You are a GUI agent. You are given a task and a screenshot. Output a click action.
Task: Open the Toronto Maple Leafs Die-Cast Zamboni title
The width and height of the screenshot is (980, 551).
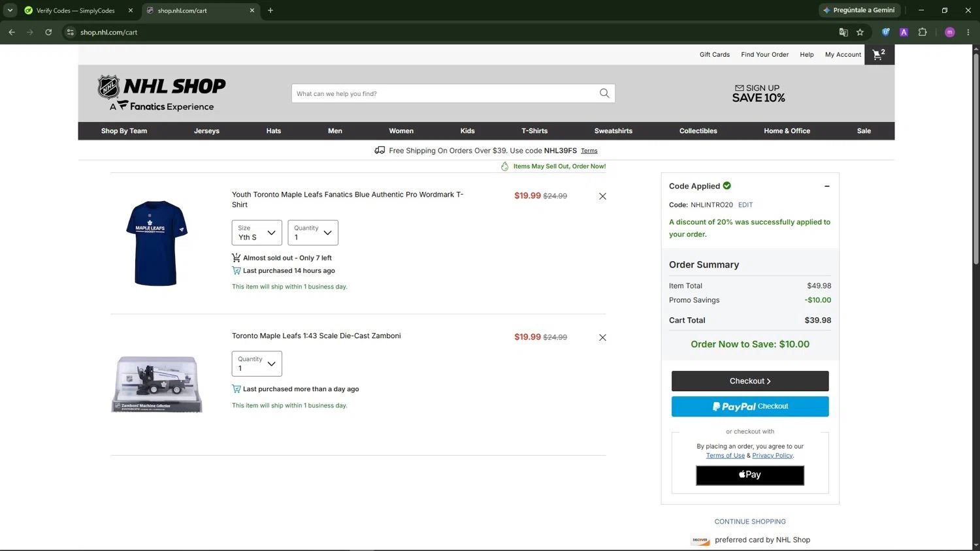tap(316, 336)
